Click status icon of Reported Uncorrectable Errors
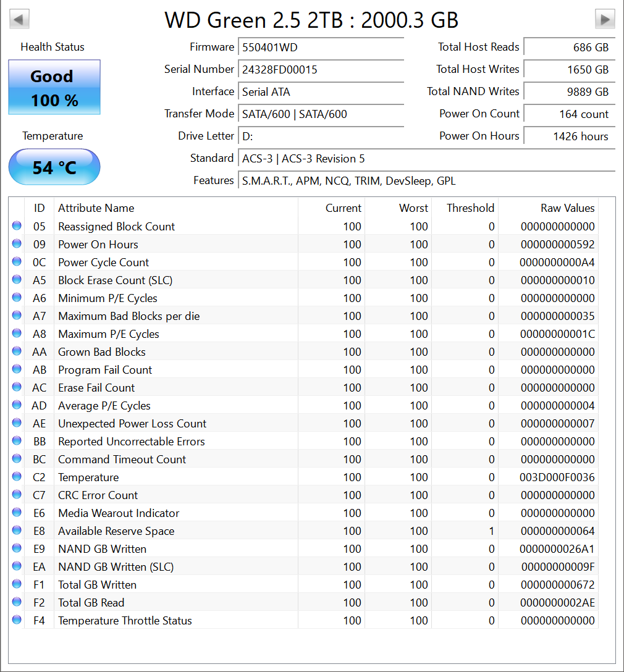 (17, 440)
